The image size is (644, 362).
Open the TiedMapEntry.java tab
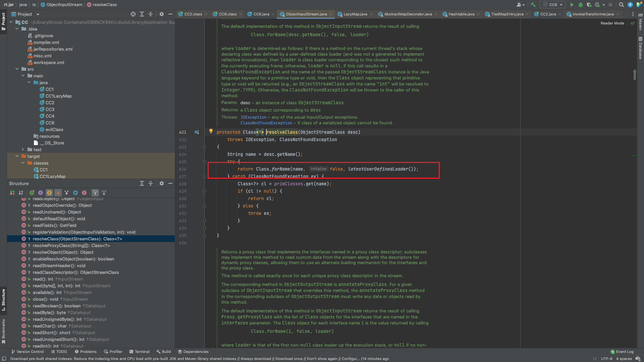pos(507,14)
